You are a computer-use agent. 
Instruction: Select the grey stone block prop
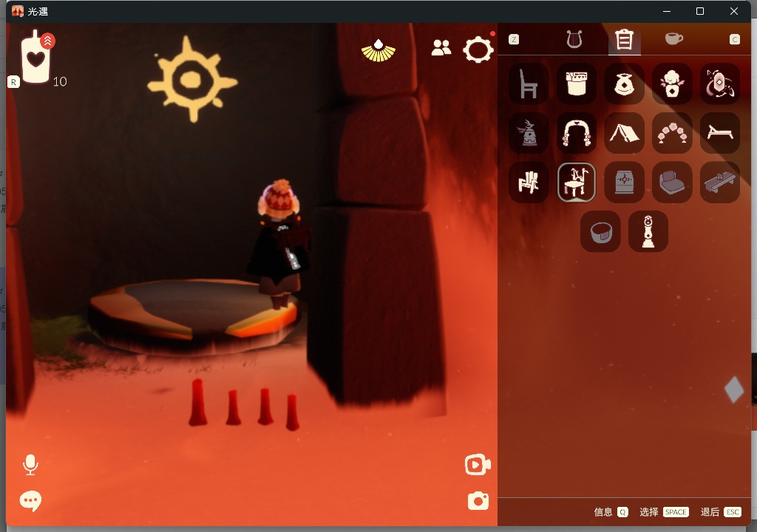624,182
